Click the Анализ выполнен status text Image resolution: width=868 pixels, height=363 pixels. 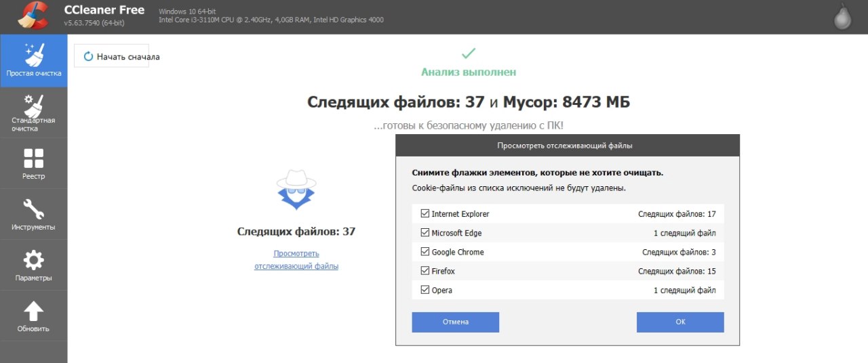[x=469, y=72]
